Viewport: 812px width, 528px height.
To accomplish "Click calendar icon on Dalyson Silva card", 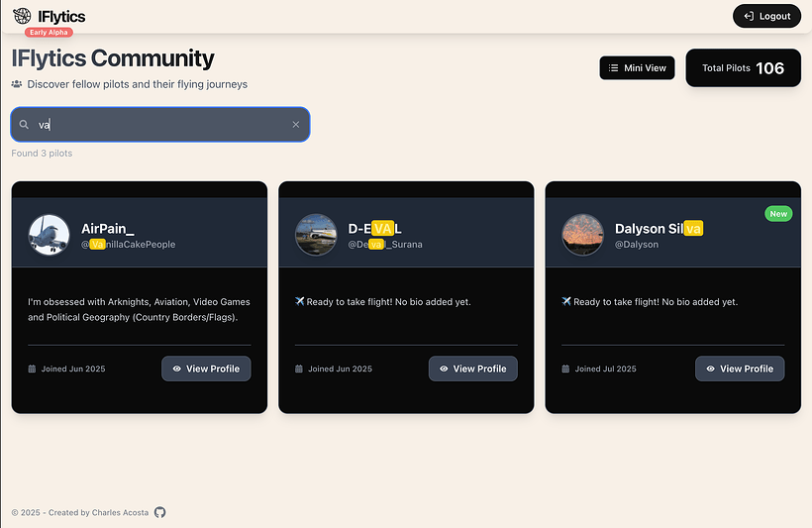I will coord(565,369).
